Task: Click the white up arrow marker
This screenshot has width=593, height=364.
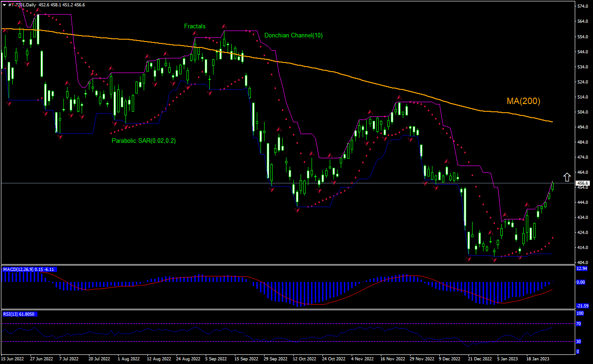Action: point(567,177)
